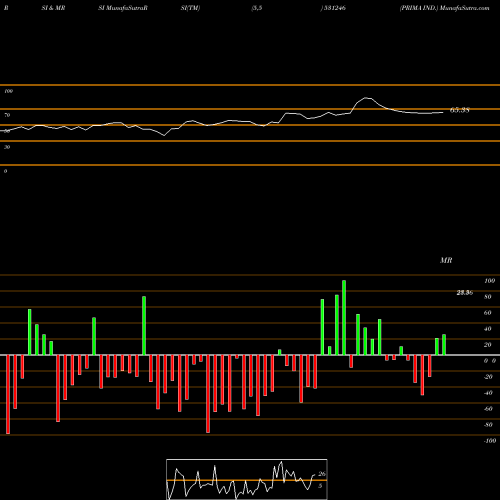Screen dimensions: 500x500
Task: Click the 'SI & MR' header text
Action: pos(53,8)
